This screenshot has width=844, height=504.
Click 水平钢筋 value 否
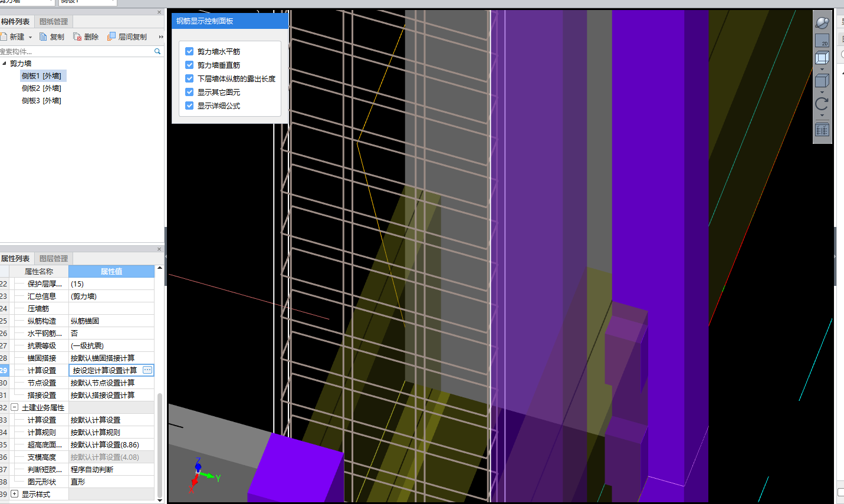pos(111,333)
